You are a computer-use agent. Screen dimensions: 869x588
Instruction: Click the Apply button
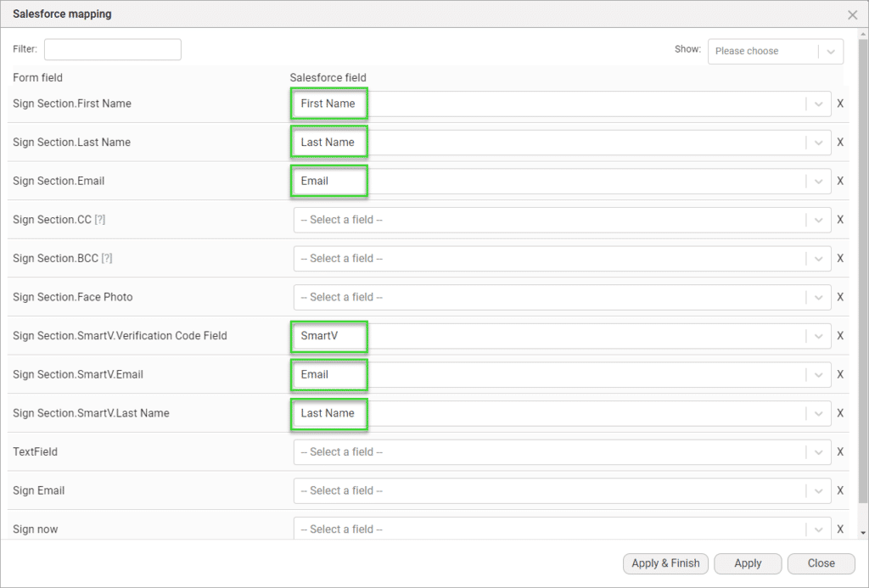748,563
